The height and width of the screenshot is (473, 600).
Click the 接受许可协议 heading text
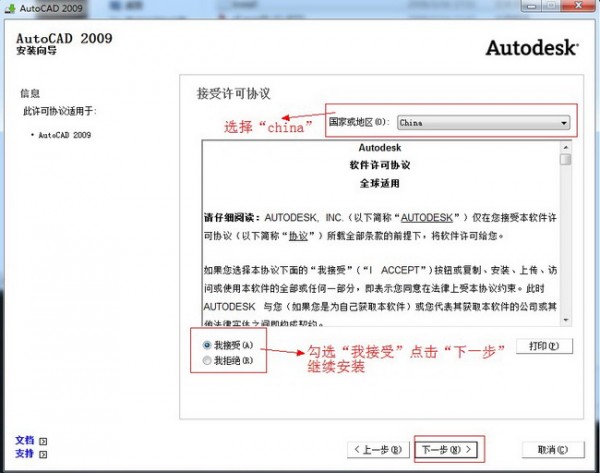tap(233, 93)
